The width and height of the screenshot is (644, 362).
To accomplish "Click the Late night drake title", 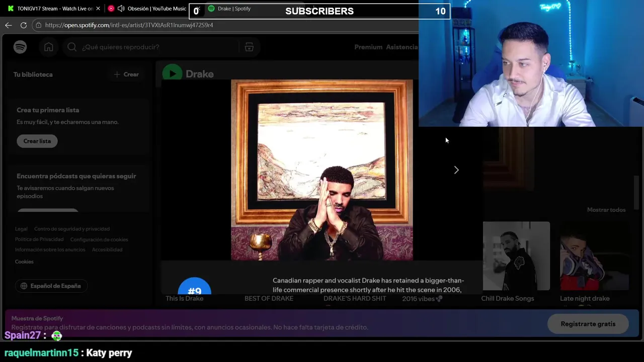I will (x=585, y=299).
